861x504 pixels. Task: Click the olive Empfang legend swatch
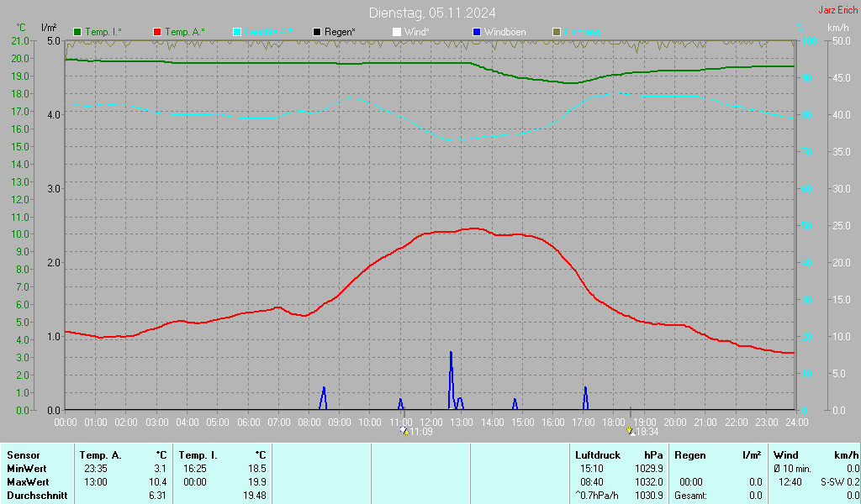(557, 33)
